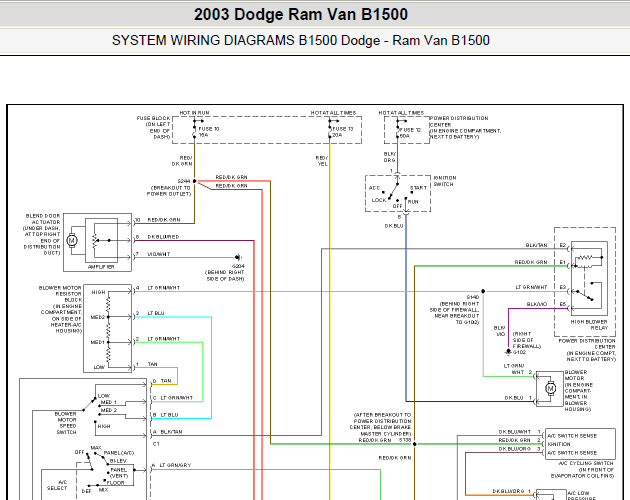Screen dimensions: 630x500
Task: Click the "ACC" position in ignition switch
Action: (x=374, y=188)
